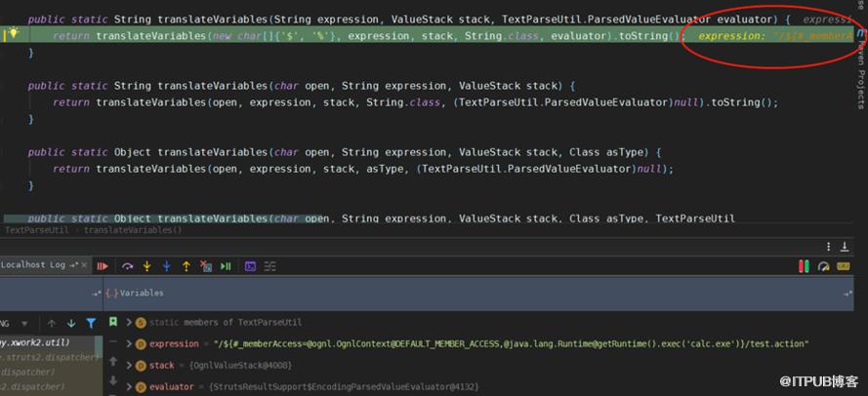Click the blue filter frames icon
Image resolution: width=868 pixels, height=396 pixels.
91,323
